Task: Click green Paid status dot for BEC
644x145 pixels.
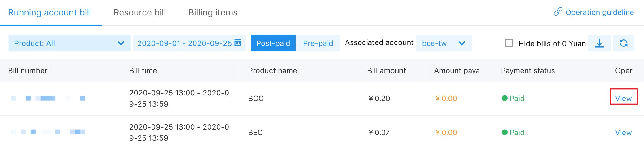Action: pyautogui.click(x=505, y=132)
